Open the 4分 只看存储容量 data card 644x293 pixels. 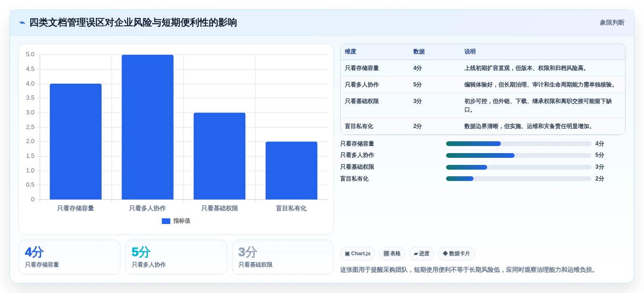coord(69,257)
